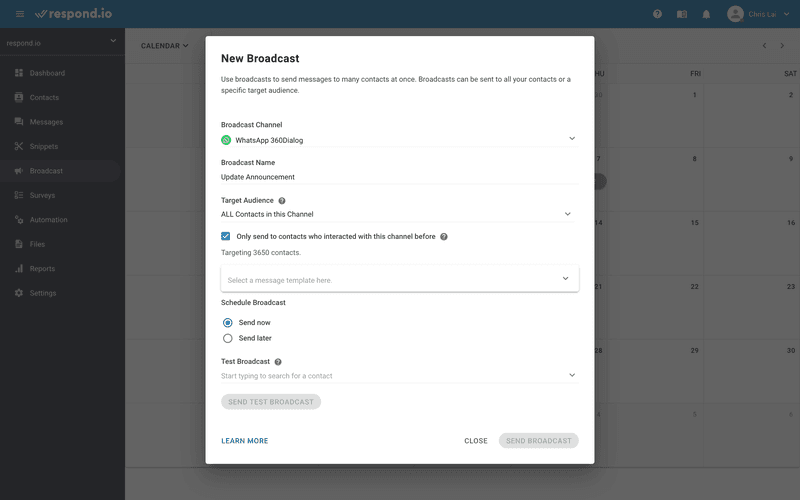800x500 pixels.
Task: Click the Snippets scissors icon
Action: coord(19,146)
